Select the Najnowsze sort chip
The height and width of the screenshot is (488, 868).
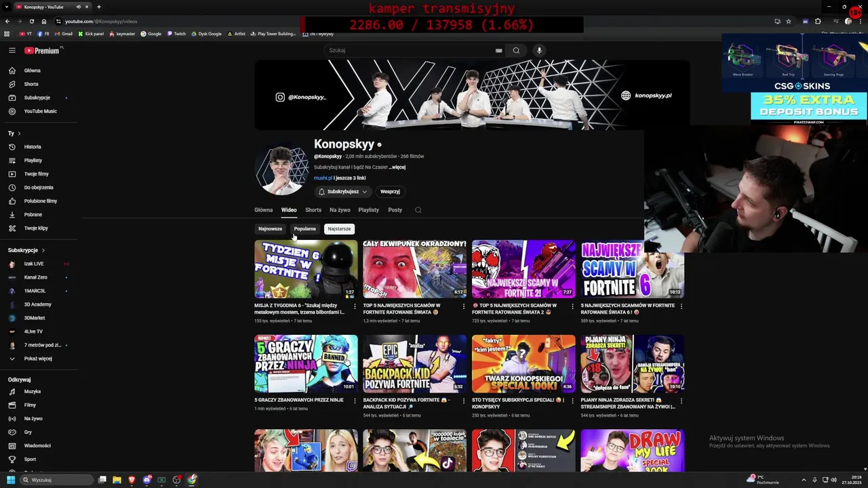270,229
